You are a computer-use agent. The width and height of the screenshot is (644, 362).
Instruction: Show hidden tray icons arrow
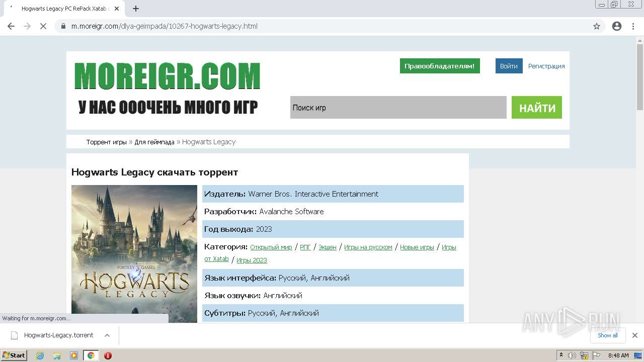coord(561,355)
